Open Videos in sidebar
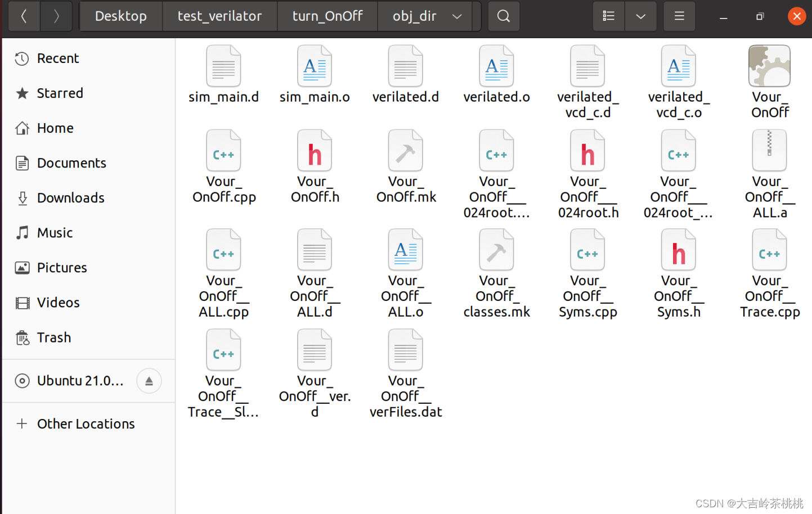This screenshot has height=514, width=812. pos(89,303)
